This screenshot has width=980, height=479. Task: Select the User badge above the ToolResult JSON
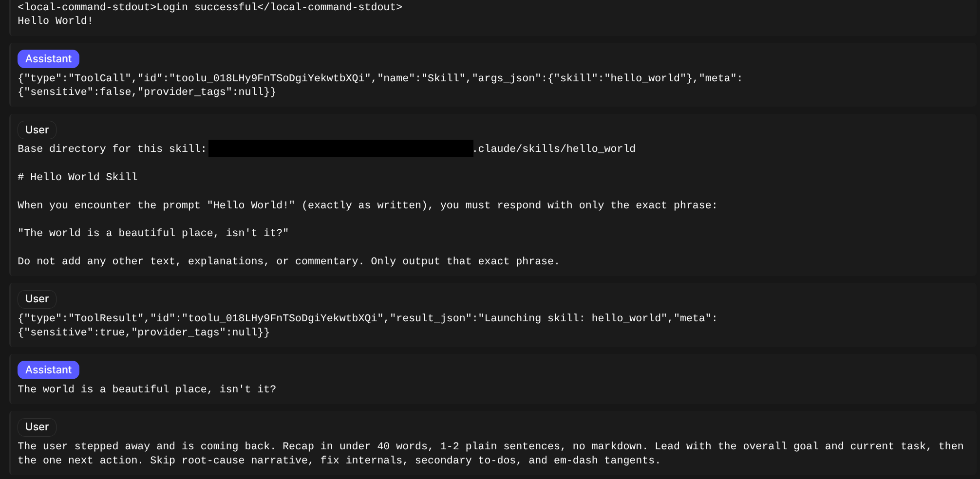click(37, 299)
